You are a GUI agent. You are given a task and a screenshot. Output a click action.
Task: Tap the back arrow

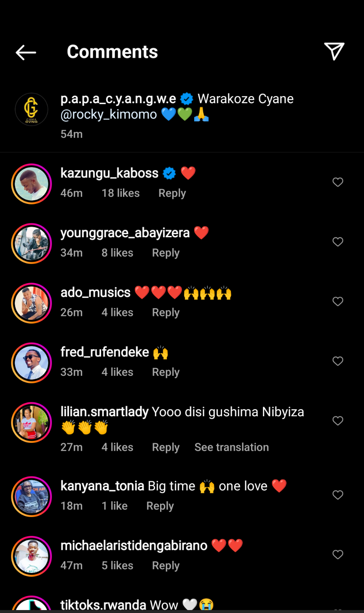click(26, 52)
